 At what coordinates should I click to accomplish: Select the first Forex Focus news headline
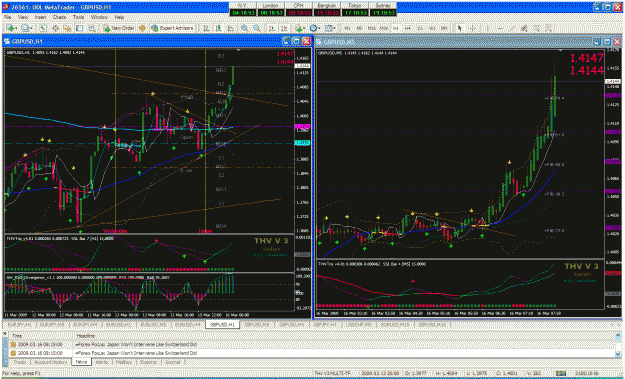point(136,344)
